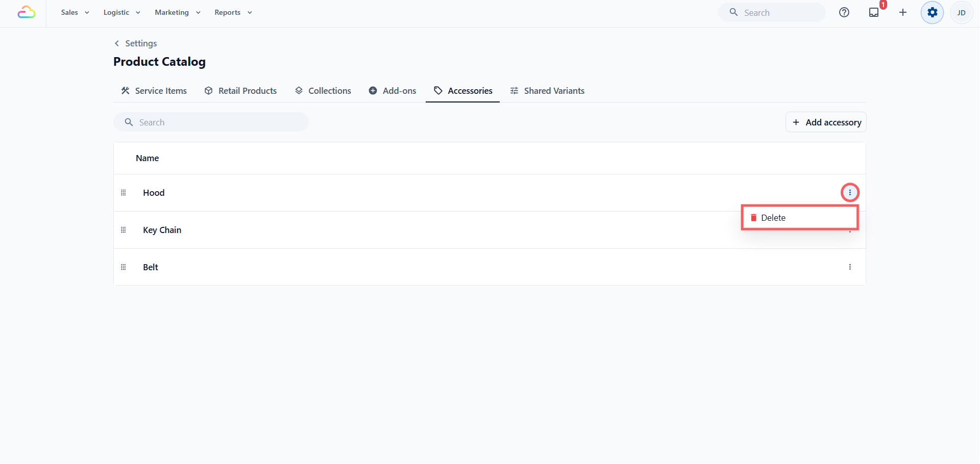
Task: Click the Name column header
Action: click(148, 158)
